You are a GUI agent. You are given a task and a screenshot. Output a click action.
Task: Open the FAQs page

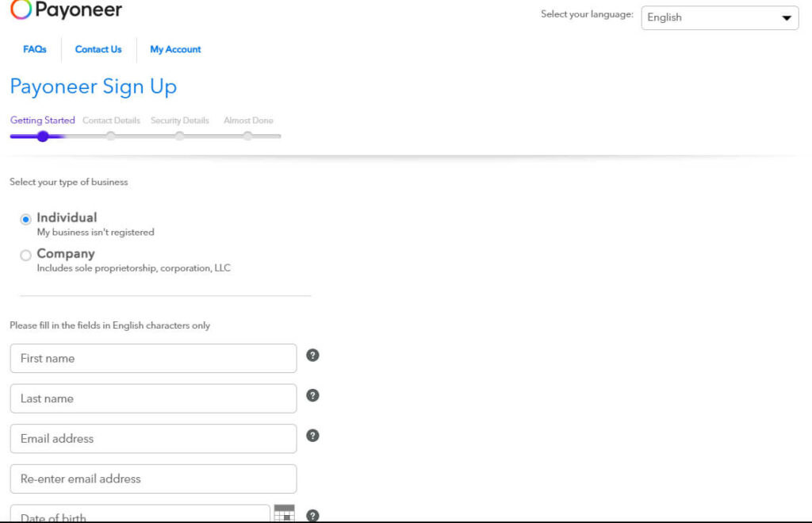point(35,49)
